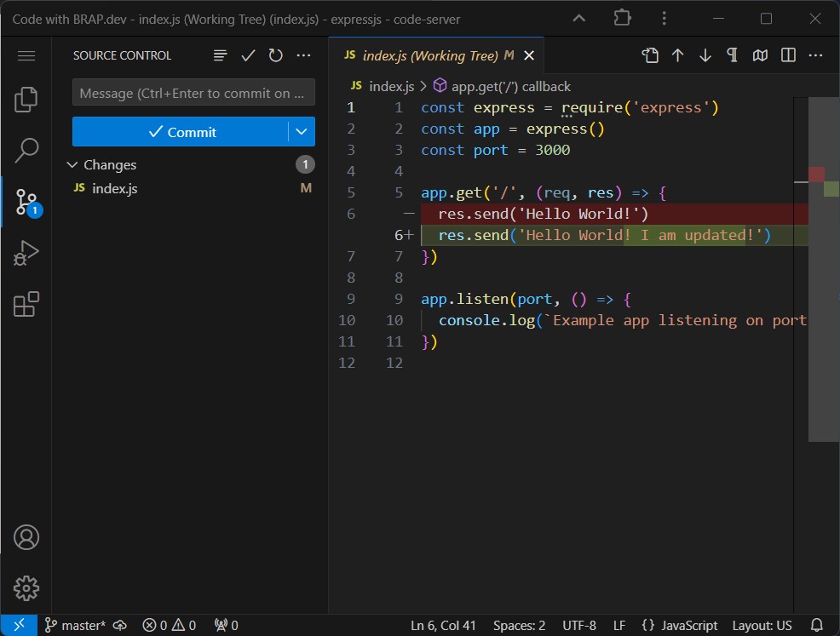Image resolution: width=840 pixels, height=636 pixels.
Task: Open the Commit options dropdown arrow
Action: [302, 131]
